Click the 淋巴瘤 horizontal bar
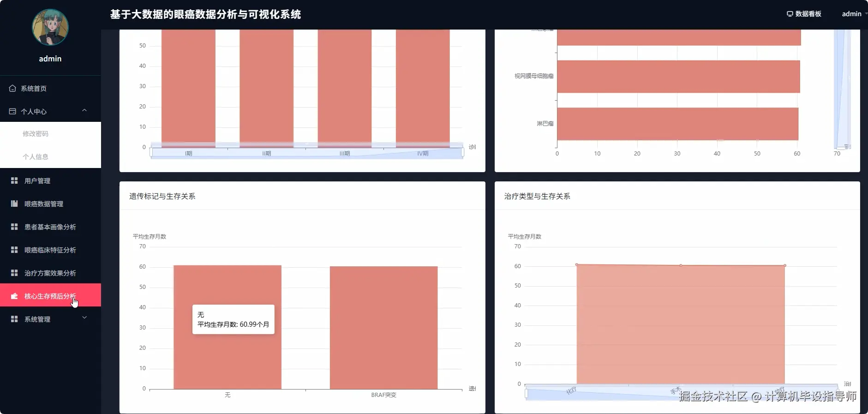 [677, 124]
